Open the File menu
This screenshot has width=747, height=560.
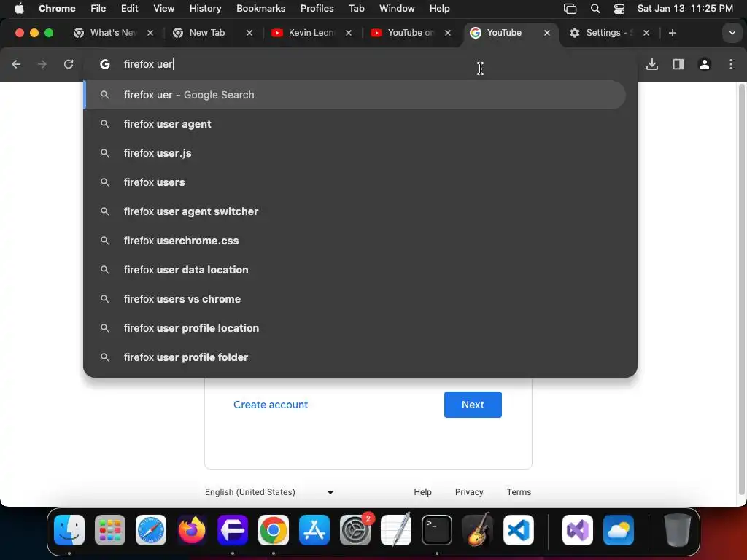[x=98, y=9]
